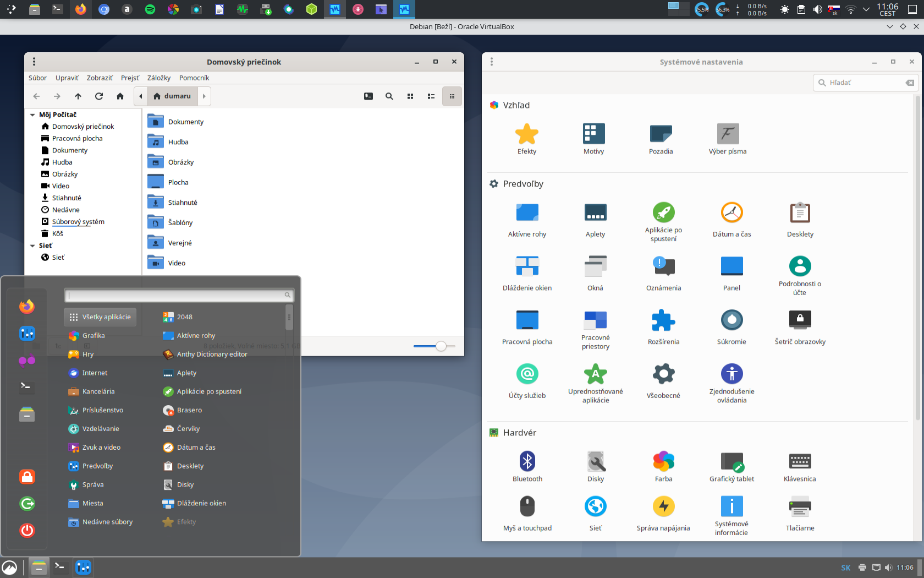Screen dimensions: 924x578
Task: Click the System Settings vertical scrollbar
Action: tap(917, 259)
